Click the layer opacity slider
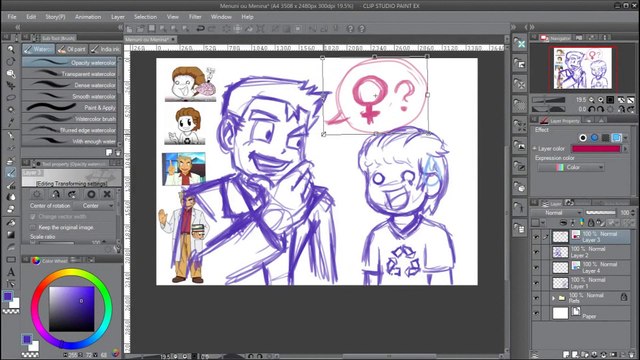This screenshot has width=640, height=360. [600, 213]
